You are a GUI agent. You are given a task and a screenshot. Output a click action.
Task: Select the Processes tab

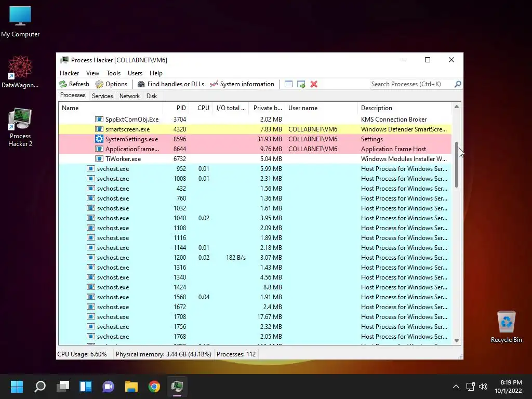tap(73, 96)
